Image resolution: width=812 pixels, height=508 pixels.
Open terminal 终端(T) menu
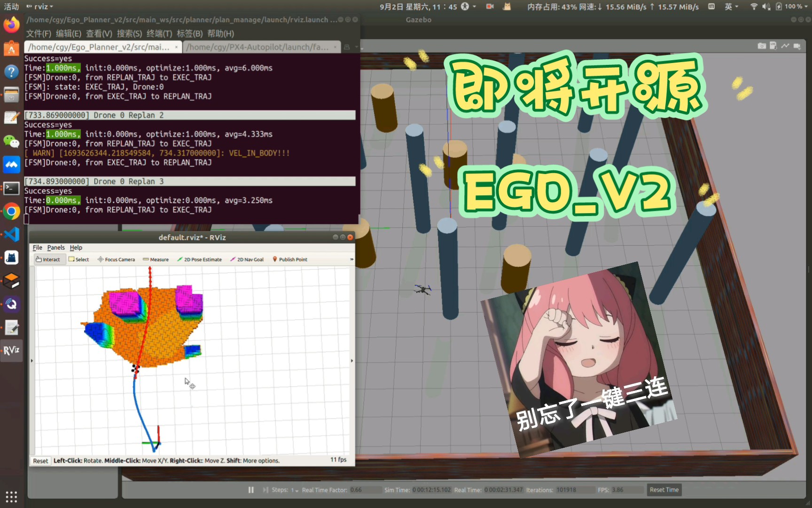pyautogui.click(x=159, y=33)
